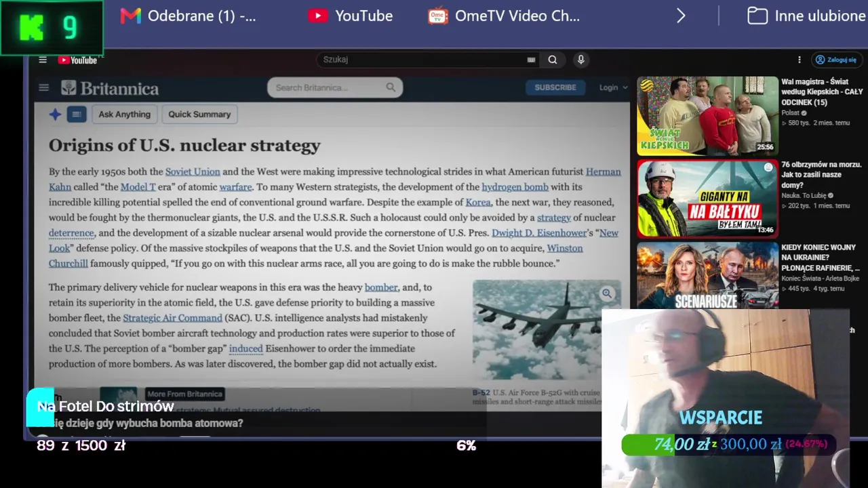The image size is (868, 488).
Task: Go to the YouTube home logo
Action: tap(77, 60)
